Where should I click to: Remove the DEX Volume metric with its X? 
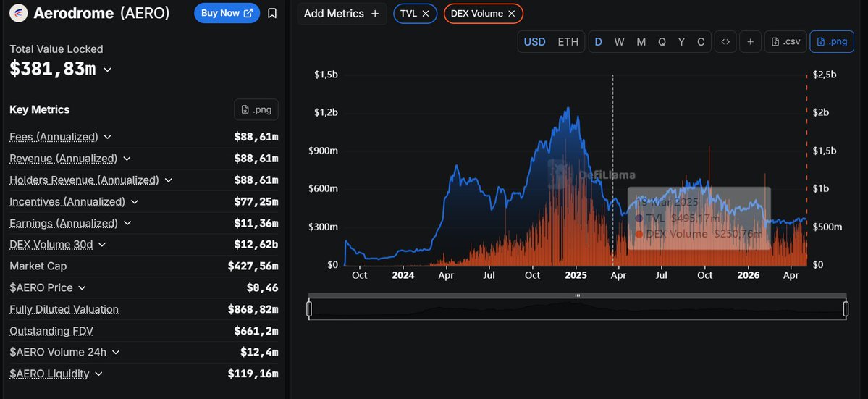coord(512,14)
